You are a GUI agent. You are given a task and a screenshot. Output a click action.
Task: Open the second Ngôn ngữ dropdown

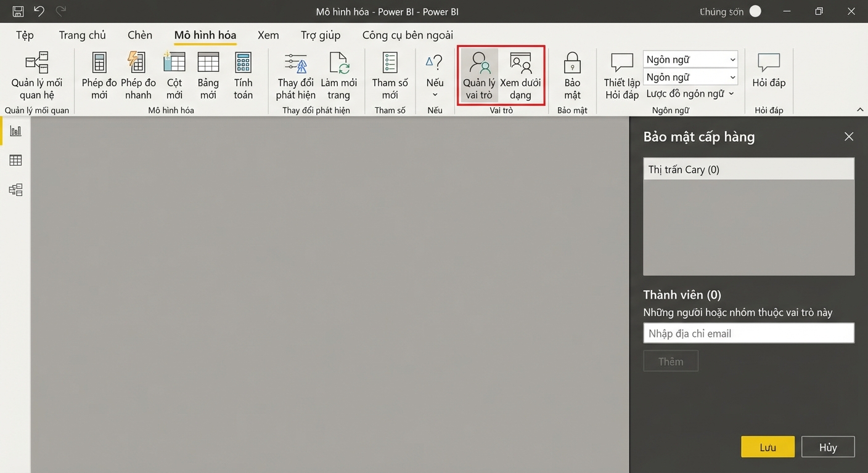(690, 77)
